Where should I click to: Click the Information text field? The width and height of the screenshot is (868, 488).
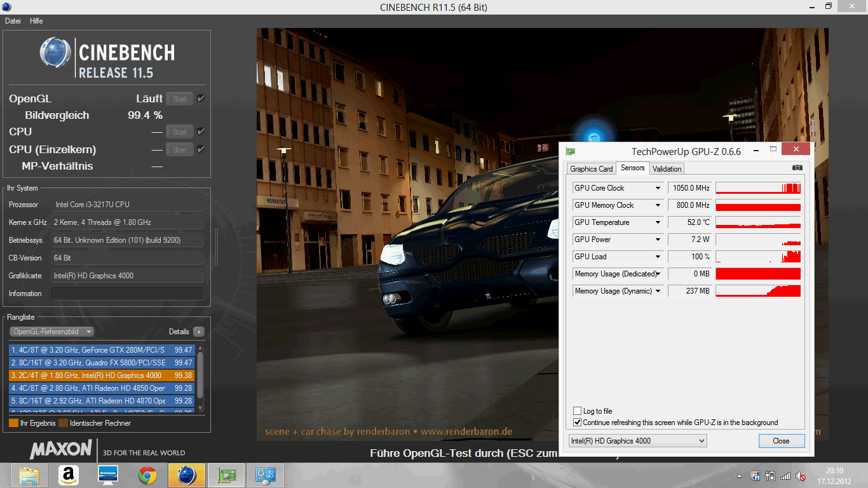pos(127,294)
